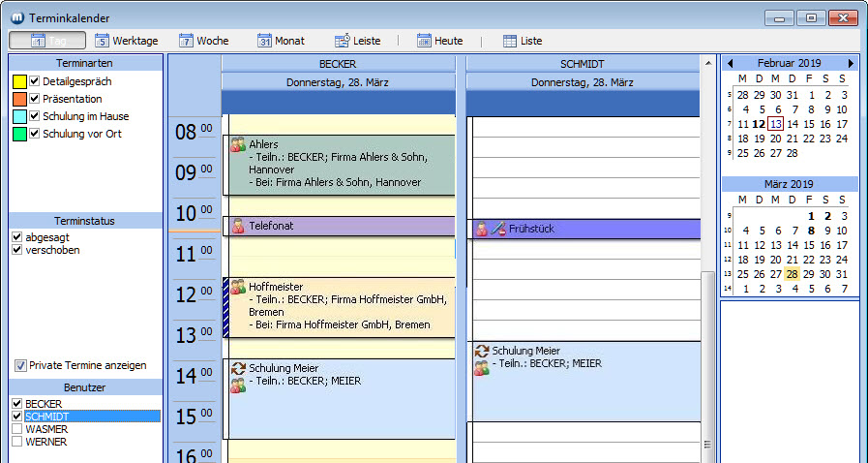Select March 28 in the mini calendar
The width and height of the screenshot is (868, 463).
pos(791,274)
